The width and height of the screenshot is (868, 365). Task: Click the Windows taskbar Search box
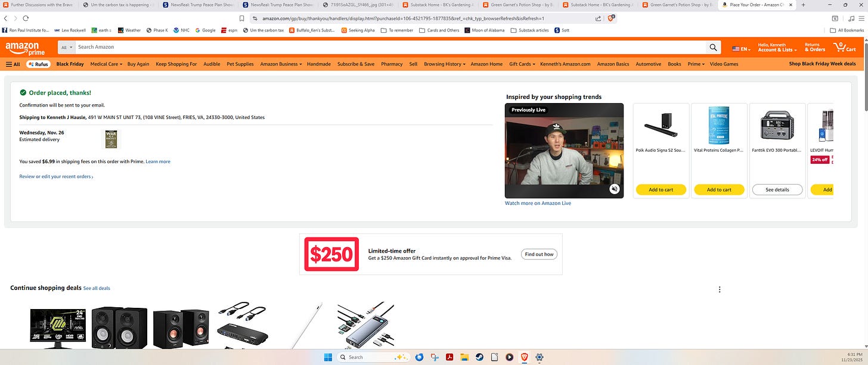(x=373, y=357)
